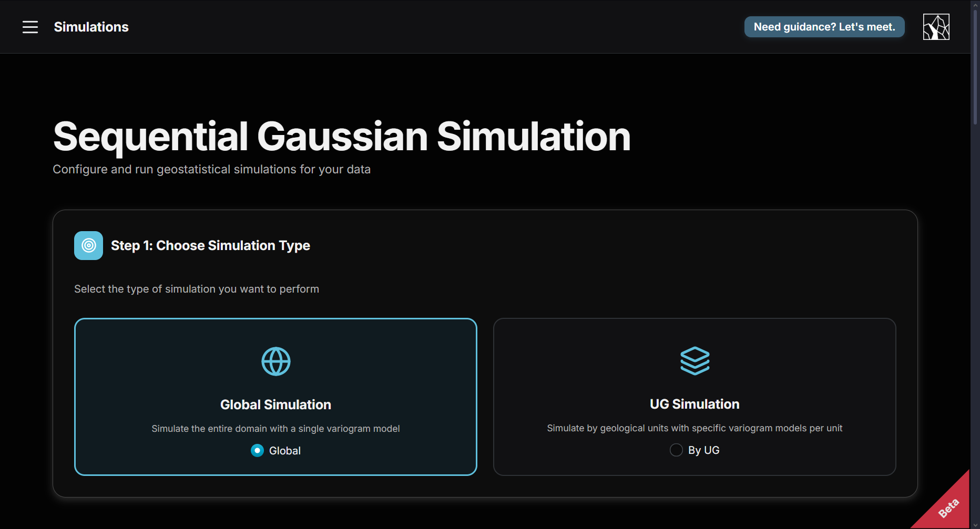The width and height of the screenshot is (980, 529).
Task: Click the "Global" radio label text
Action: (x=284, y=451)
